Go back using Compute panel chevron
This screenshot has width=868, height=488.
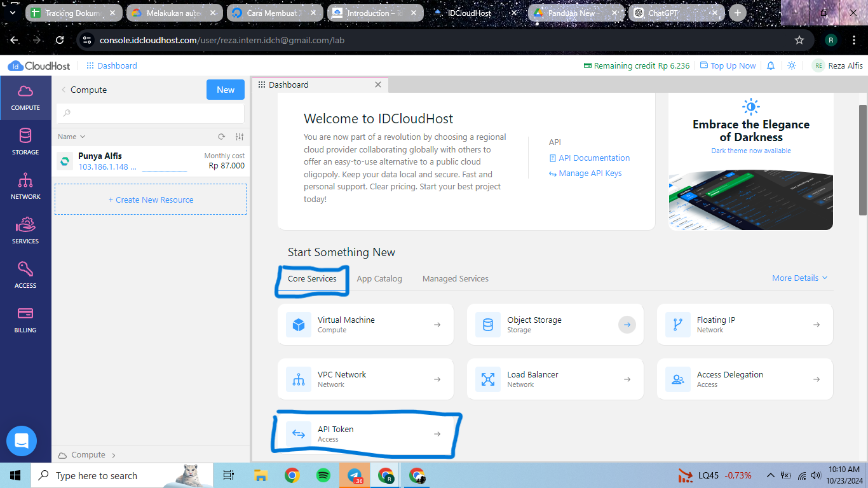(x=64, y=90)
